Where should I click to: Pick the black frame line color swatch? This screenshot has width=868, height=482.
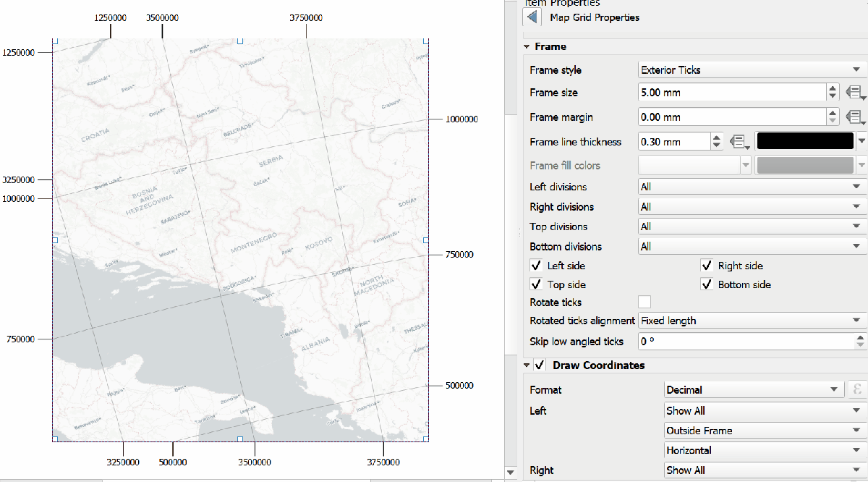point(804,141)
